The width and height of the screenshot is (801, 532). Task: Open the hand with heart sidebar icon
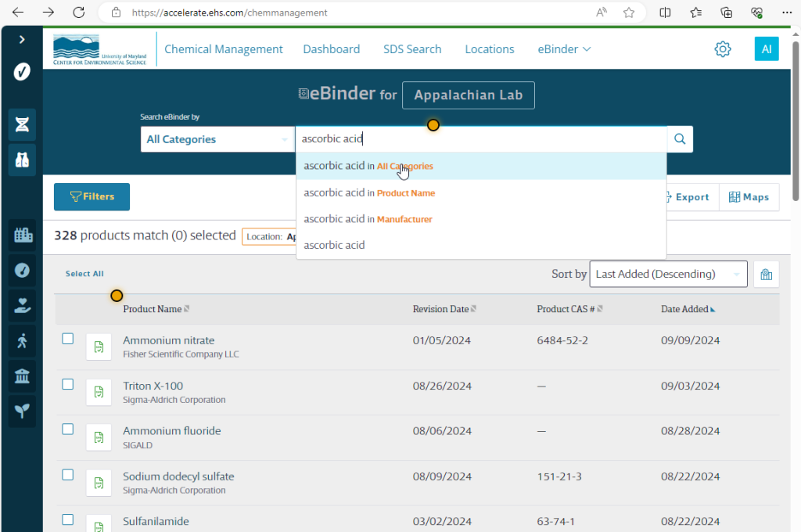pyautogui.click(x=22, y=306)
